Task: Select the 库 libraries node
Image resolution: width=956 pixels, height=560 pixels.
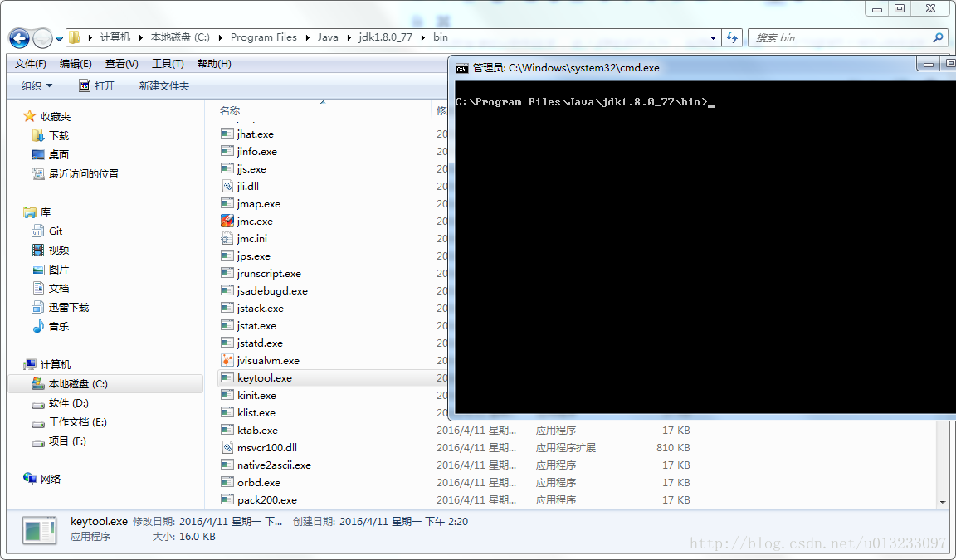Action: pos(37,212)
